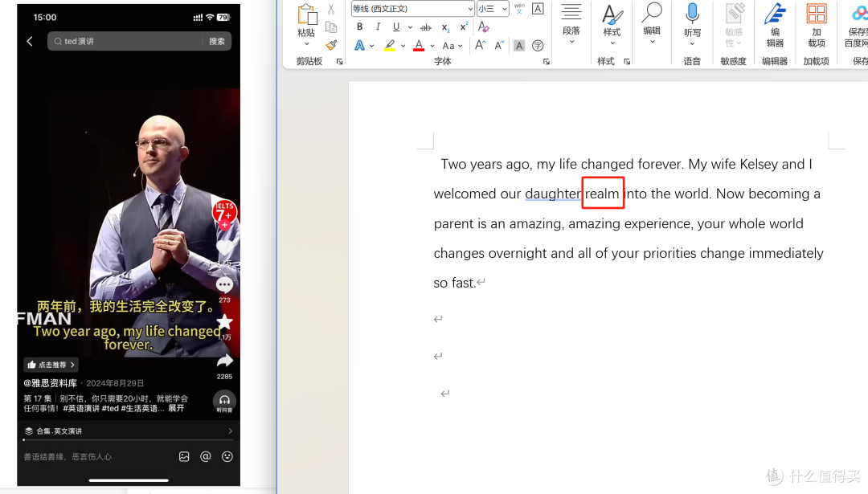Open the 合集·英文演讲 collection row
The image size is (868, 494).
click(129, 431)
